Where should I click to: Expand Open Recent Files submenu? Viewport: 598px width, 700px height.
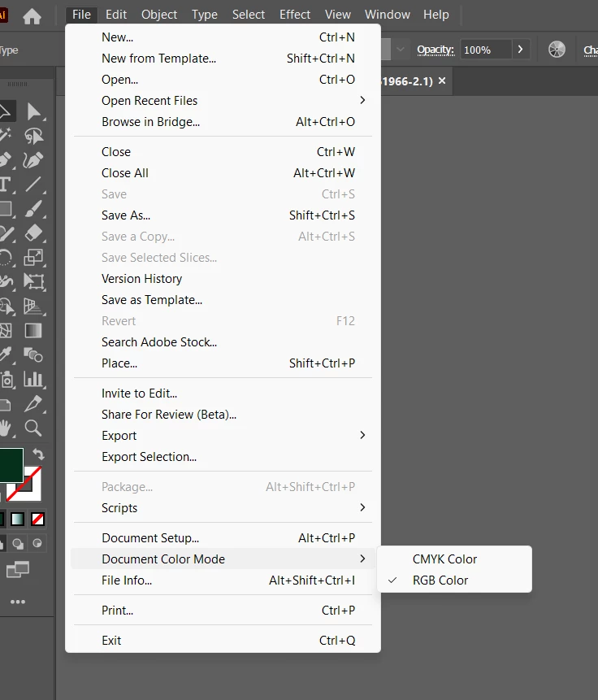pos(223,101)
